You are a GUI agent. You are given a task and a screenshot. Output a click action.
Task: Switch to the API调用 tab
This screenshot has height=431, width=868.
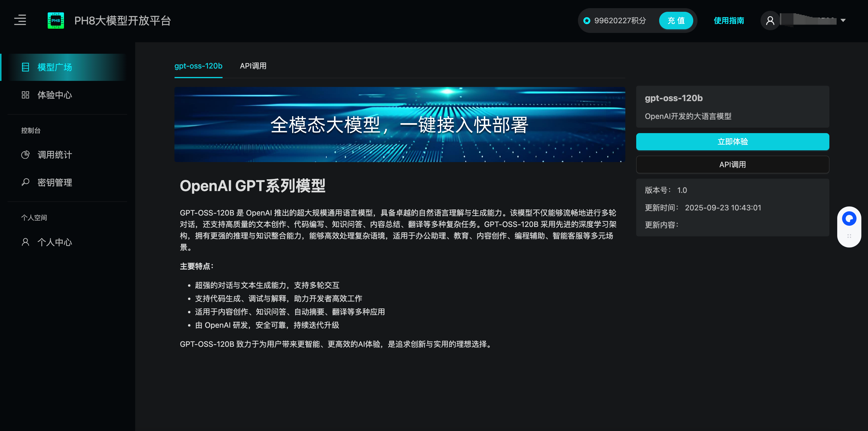[253, 66]
